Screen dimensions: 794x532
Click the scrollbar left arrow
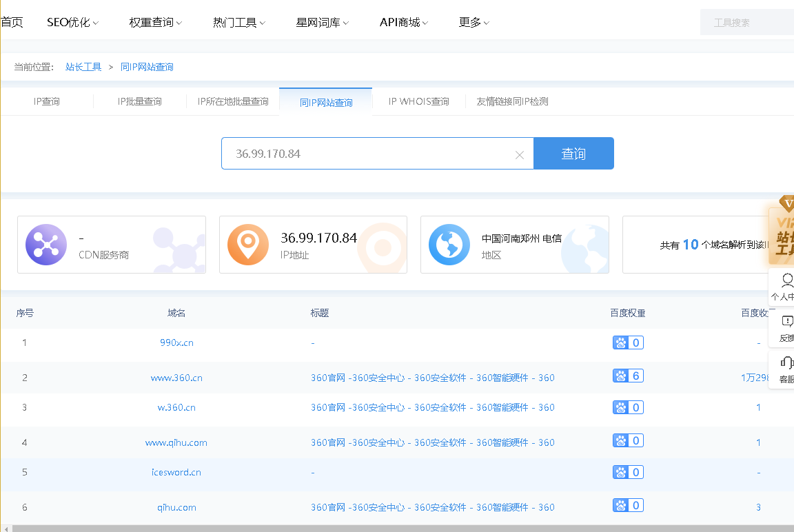[6, 529]
